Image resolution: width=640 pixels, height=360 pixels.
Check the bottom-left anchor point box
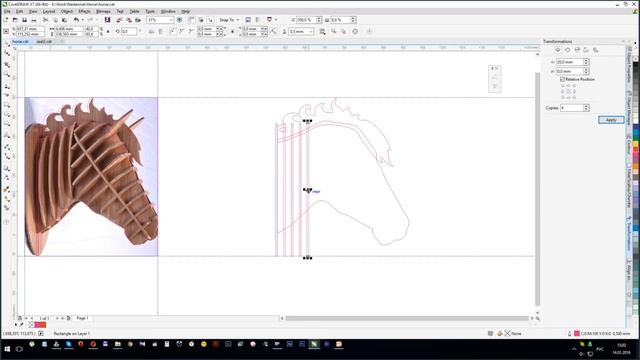pos(563,98)
